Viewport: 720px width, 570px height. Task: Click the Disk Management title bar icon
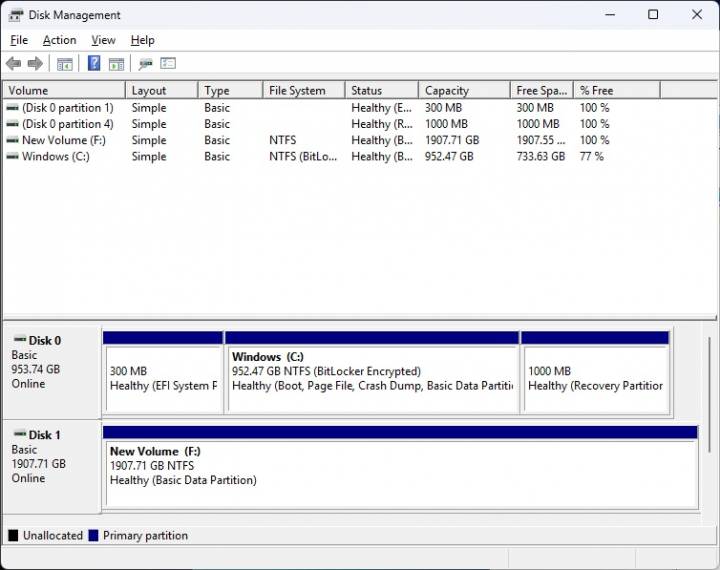(x=16, y=15)
